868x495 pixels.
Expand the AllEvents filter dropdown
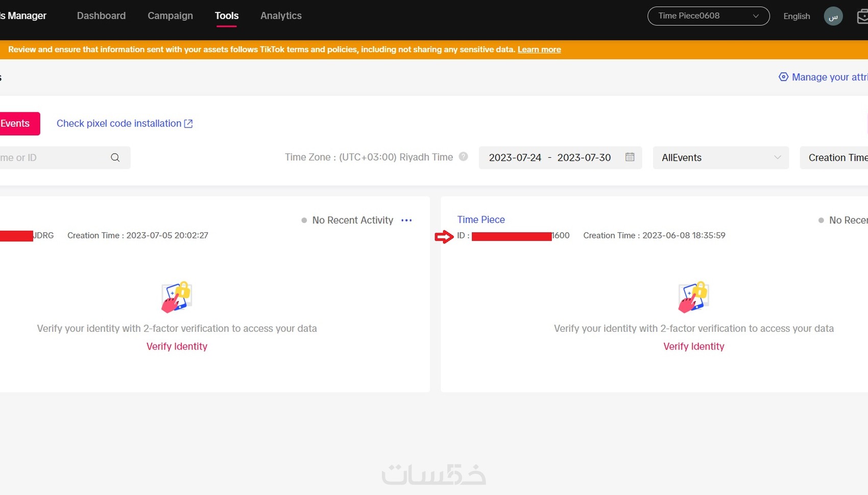coord(720,158)
